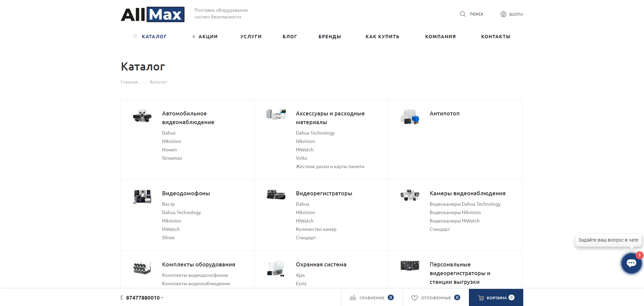Open Комплекты видеодомофонов link
The image size is (644, 306).
tap(195, 275)
